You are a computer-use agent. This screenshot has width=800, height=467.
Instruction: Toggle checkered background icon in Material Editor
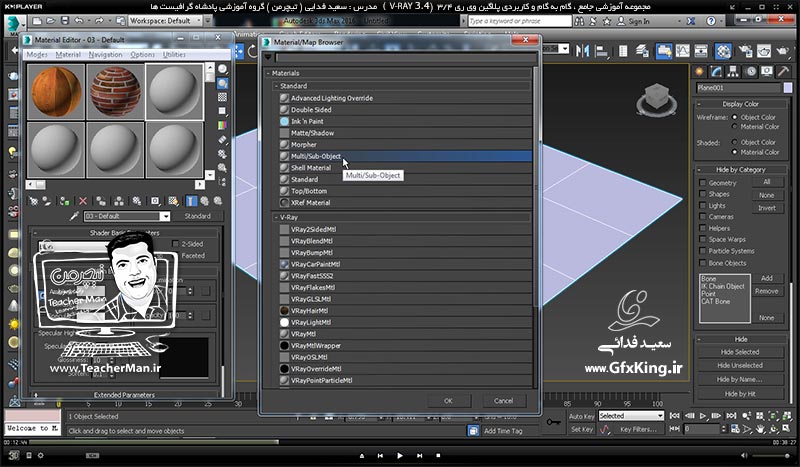pos(222,97)
